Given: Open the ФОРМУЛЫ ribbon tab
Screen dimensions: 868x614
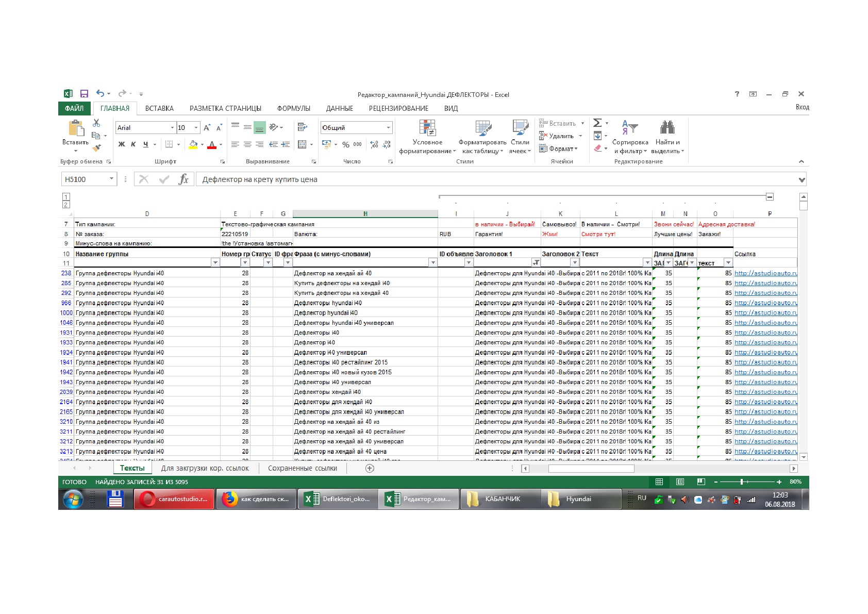Looking at the screenshot, I should pos(293,109).
